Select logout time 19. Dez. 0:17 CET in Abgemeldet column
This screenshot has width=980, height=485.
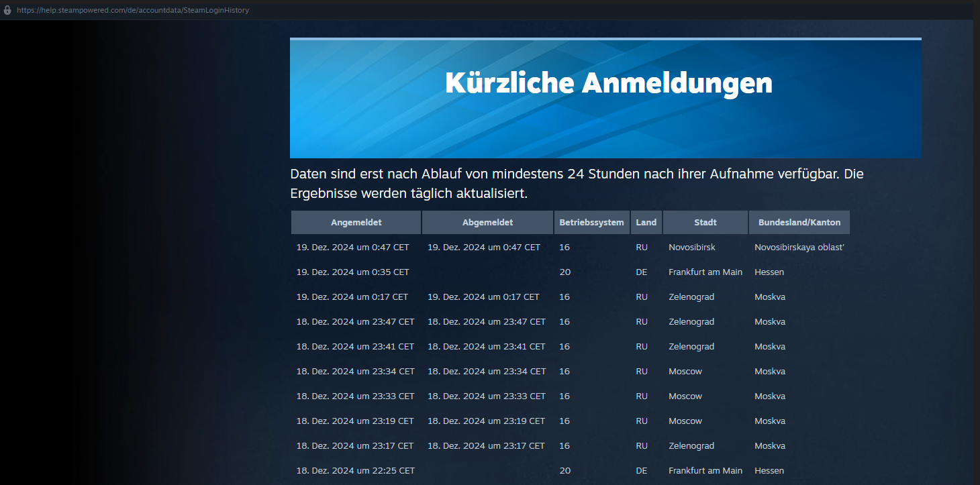pos(483,297)
